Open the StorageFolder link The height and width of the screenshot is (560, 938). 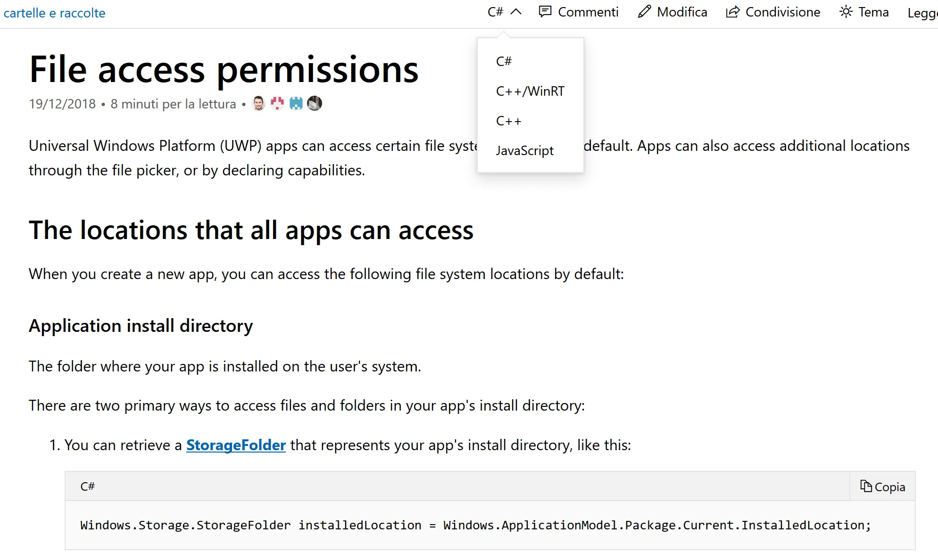(x=236, y=445)
